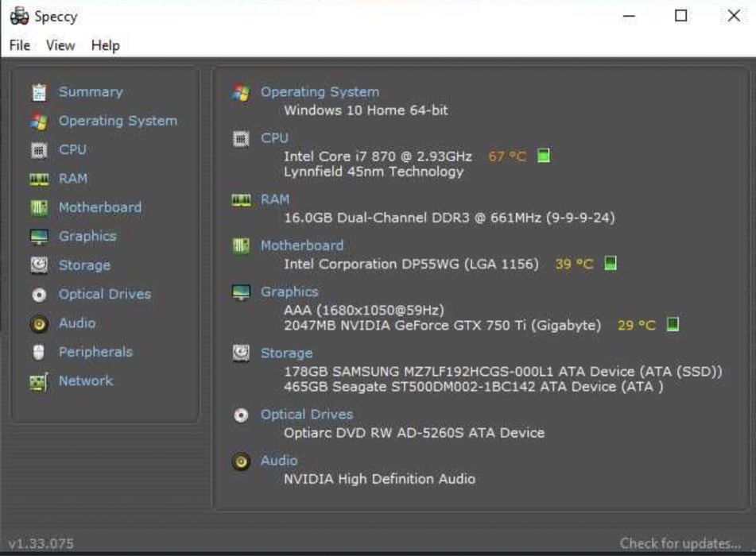756x556 pixels.
Task: Open the File menu
Action: point(20,45)
